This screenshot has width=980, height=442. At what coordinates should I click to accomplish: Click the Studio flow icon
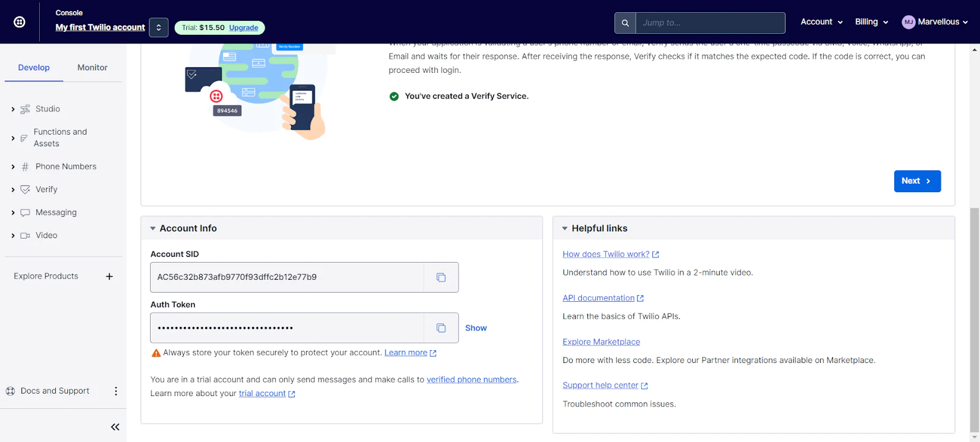point(25,109)
